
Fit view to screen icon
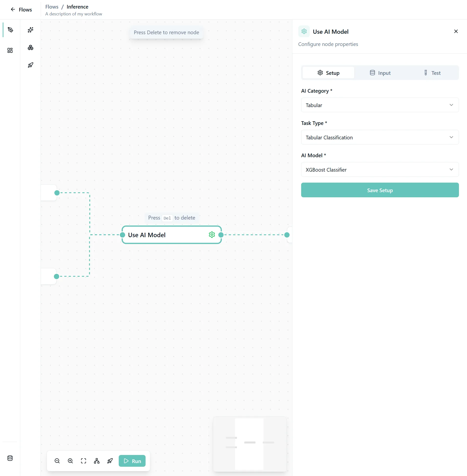[84, 461]
